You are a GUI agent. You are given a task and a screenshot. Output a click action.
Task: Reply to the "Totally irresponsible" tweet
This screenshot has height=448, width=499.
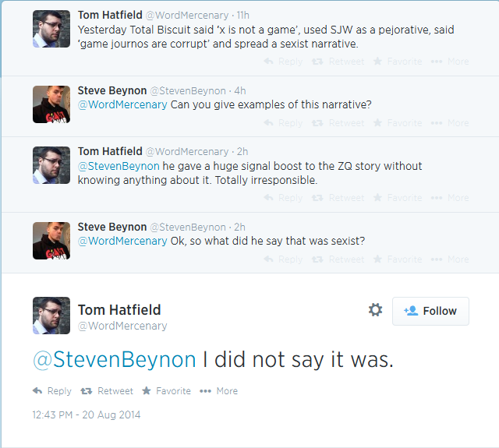coord(284,198)
